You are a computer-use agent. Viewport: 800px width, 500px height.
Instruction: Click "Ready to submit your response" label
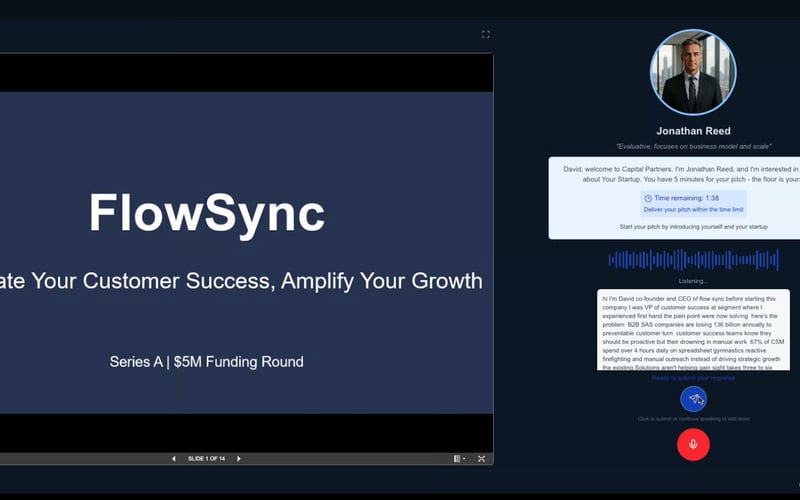pyautogui.click(x=693, y=378)
